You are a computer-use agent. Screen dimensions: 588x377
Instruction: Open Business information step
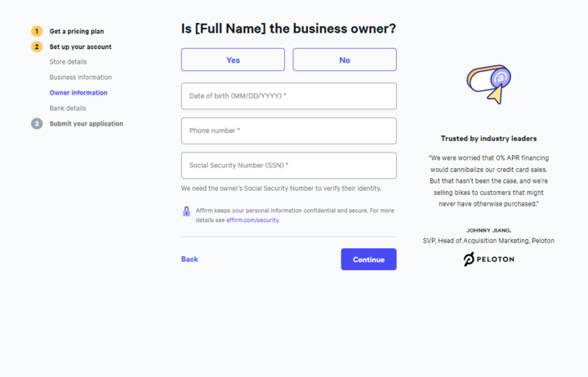point(81,78)
